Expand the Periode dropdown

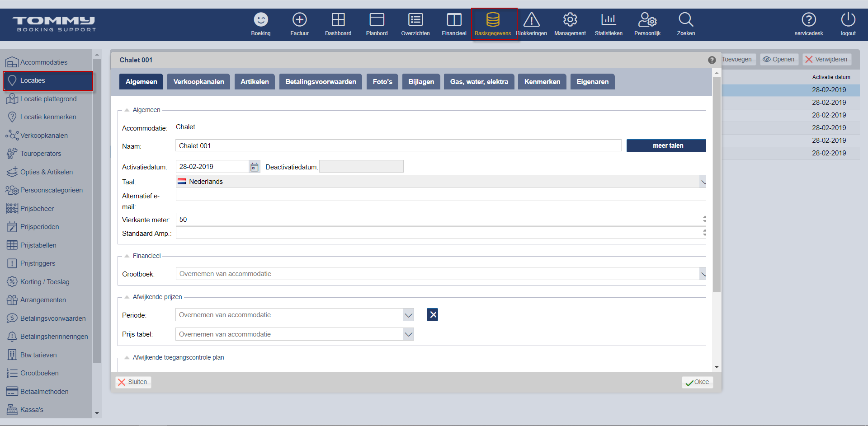coord(409,315)
